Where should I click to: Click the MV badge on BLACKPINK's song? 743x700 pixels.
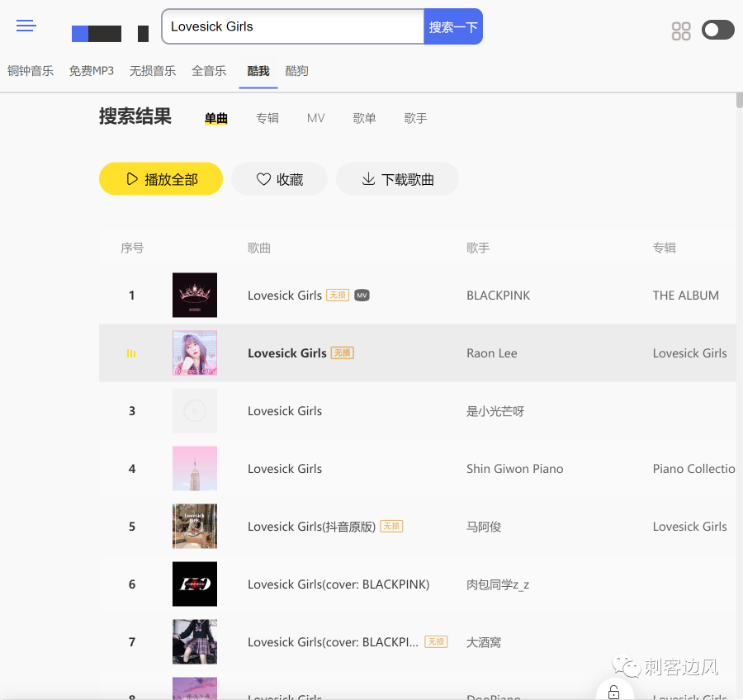tap(362, 296)
